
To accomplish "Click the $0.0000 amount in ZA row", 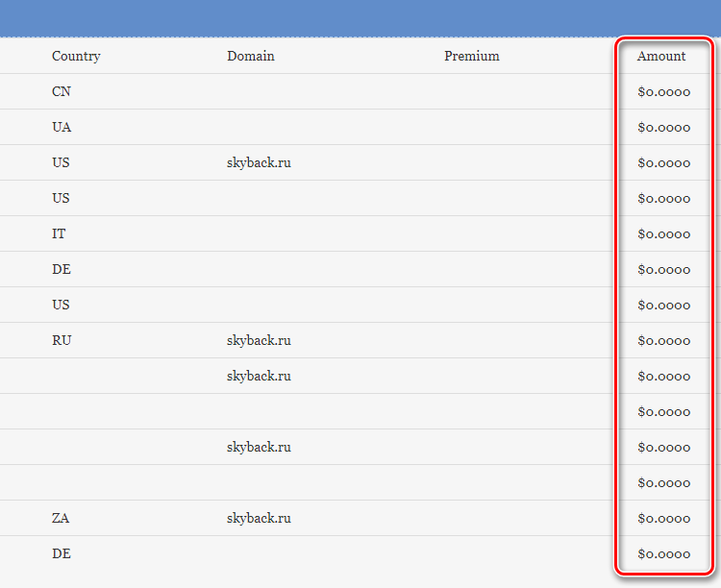I will click(664, 519).
